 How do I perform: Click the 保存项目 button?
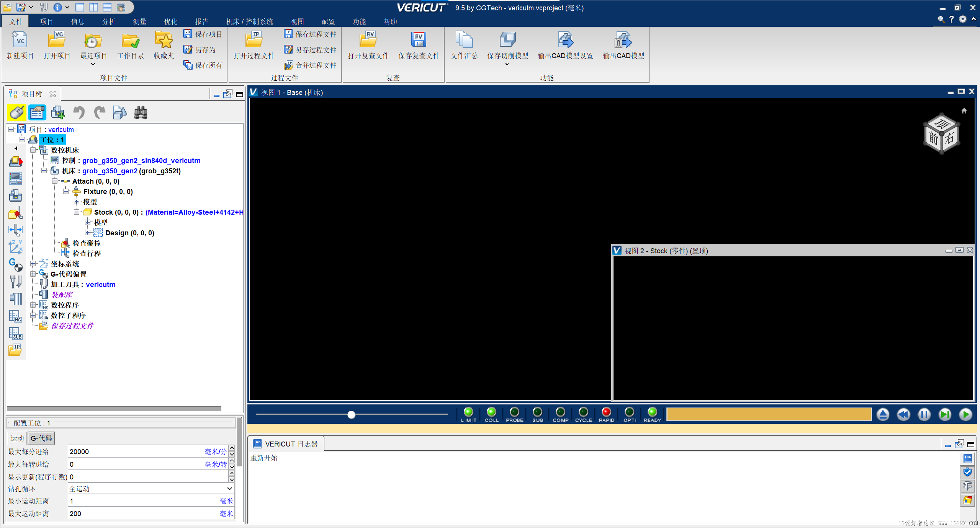click(203, 34)
